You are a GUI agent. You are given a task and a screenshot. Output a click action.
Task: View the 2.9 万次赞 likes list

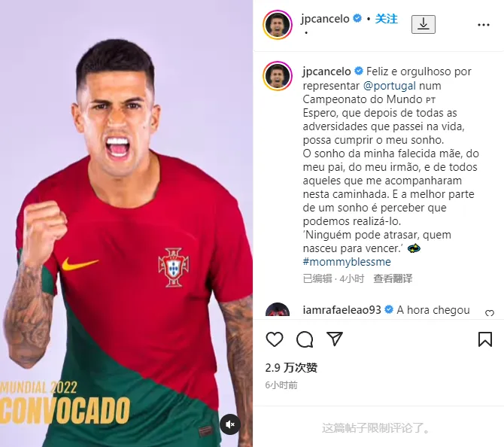(291, 367)
